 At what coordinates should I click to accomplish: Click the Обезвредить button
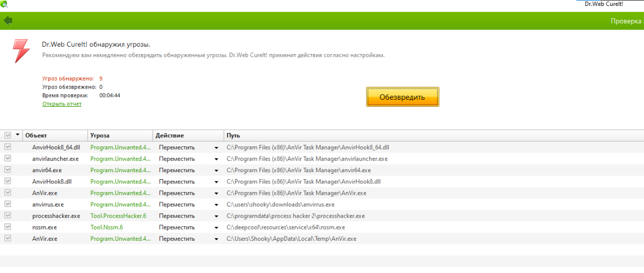tap(402, 97)
